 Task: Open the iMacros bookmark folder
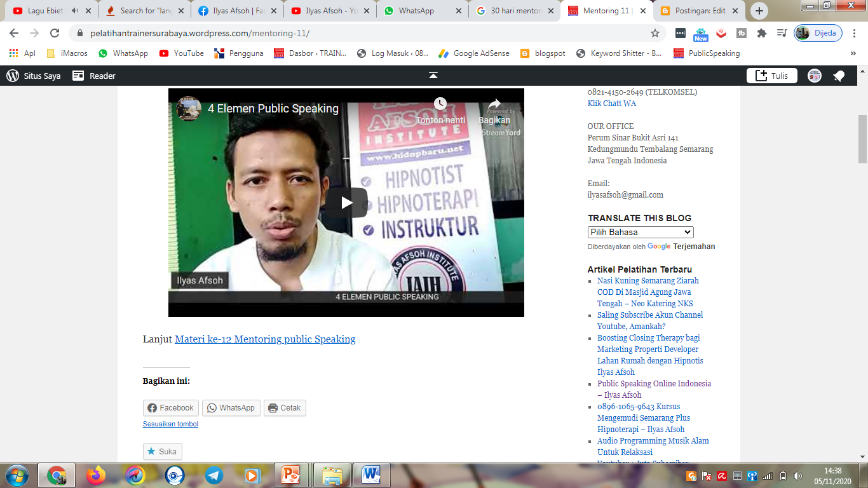click(x=67, y=53)
